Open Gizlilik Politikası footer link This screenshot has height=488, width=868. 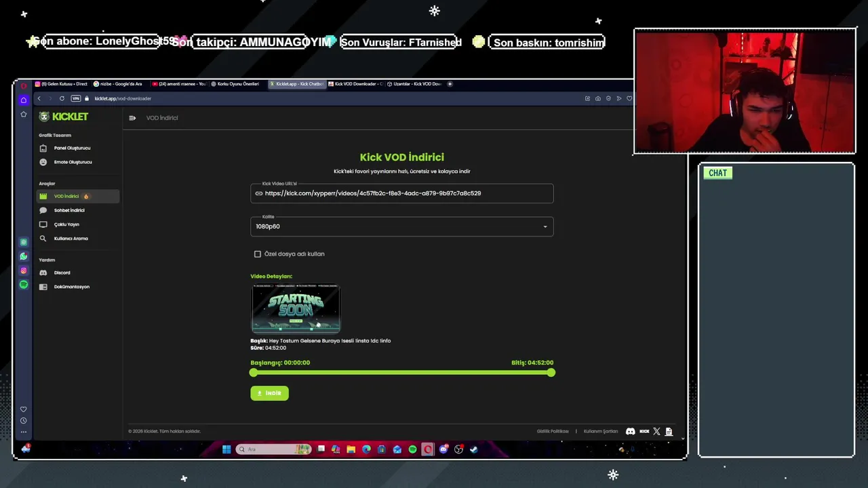coord(553,431)
